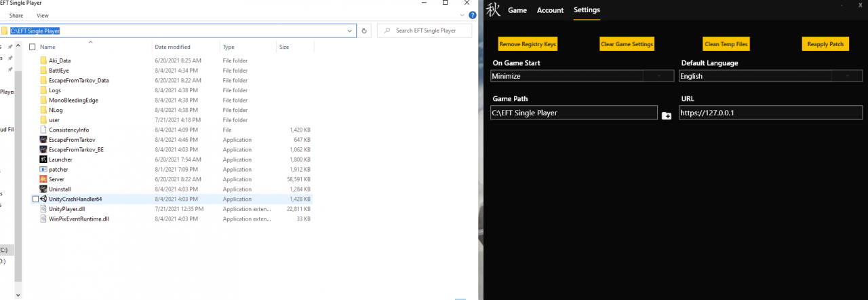Viewport: 868px width, 300px height.
Task: Check the box next to UnityCrashHandler64
Action: [35, 199]
